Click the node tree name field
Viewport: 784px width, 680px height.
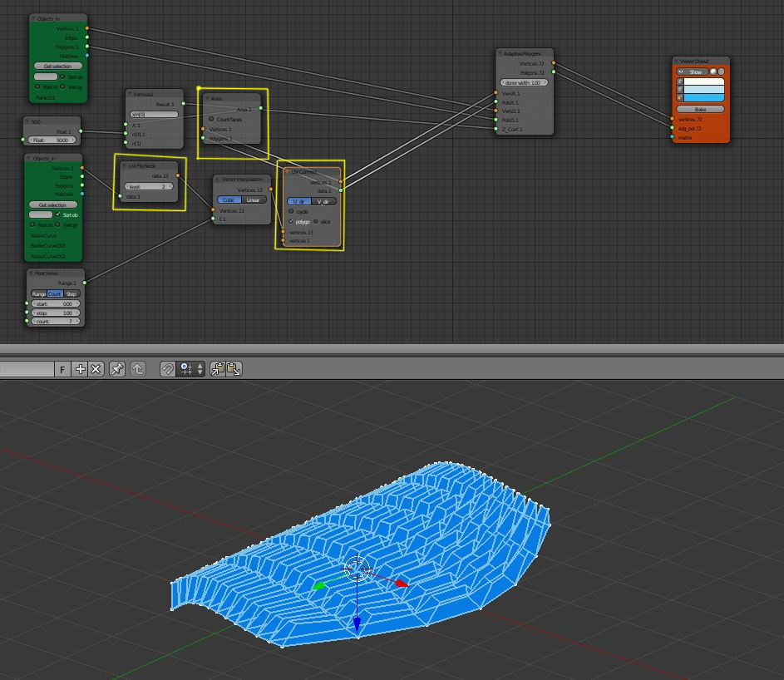(x=27, y=369)
